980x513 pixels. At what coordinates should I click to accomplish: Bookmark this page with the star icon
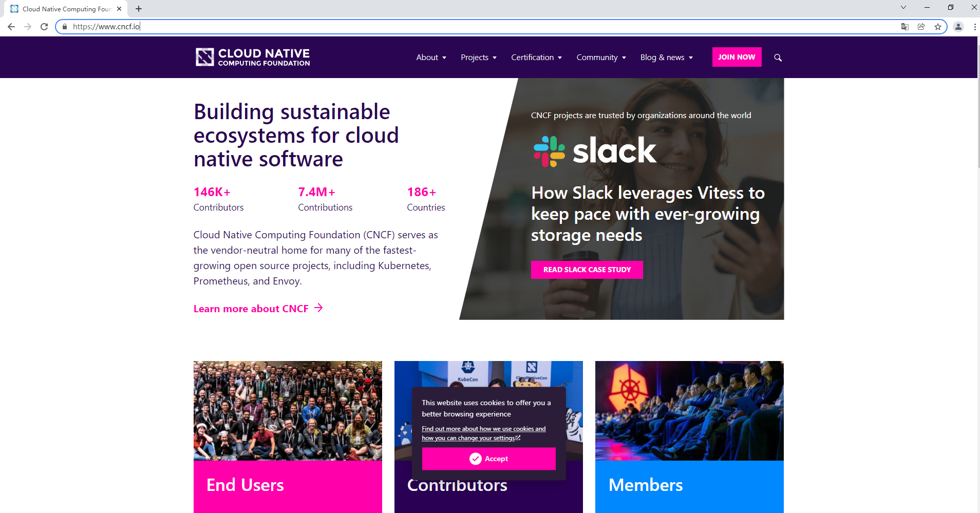[x=937, y=27]
